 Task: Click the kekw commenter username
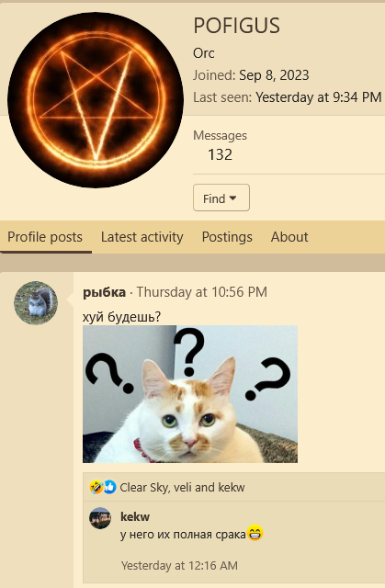tap(135, 516)
